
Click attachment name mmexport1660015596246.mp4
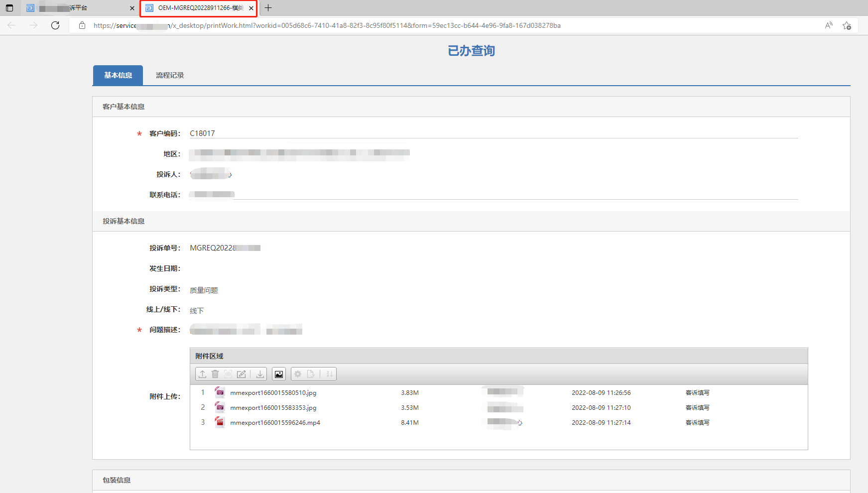tap(275, 423)
